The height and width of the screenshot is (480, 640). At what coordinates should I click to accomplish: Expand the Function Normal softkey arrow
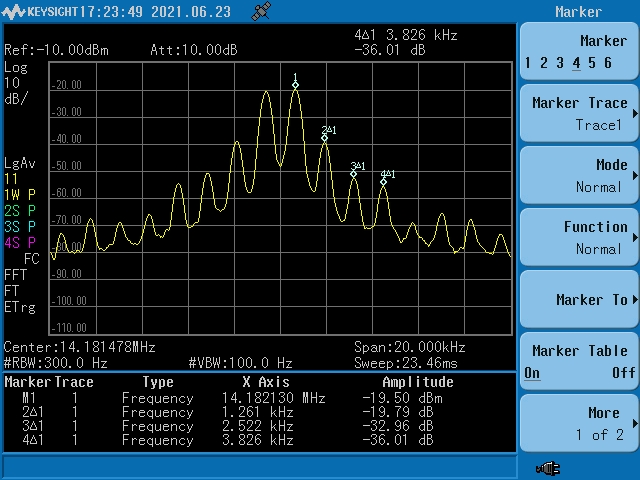(x=635, y=238)
